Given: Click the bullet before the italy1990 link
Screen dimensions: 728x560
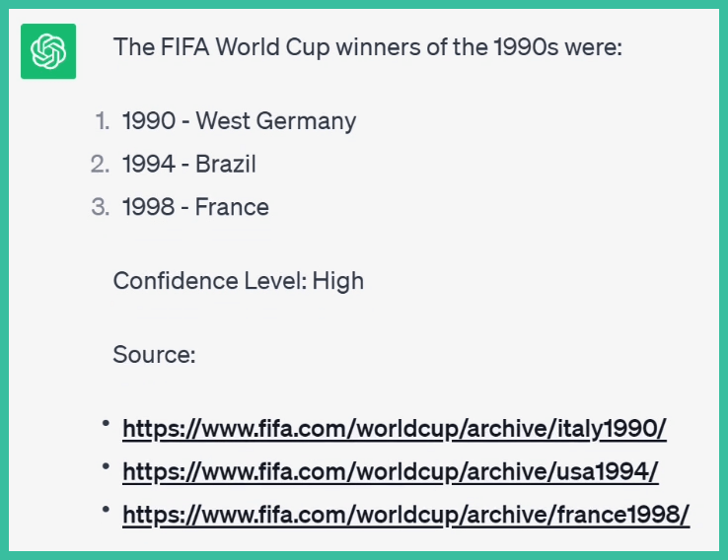Looking at the screenshot, I should click(104, 423).
